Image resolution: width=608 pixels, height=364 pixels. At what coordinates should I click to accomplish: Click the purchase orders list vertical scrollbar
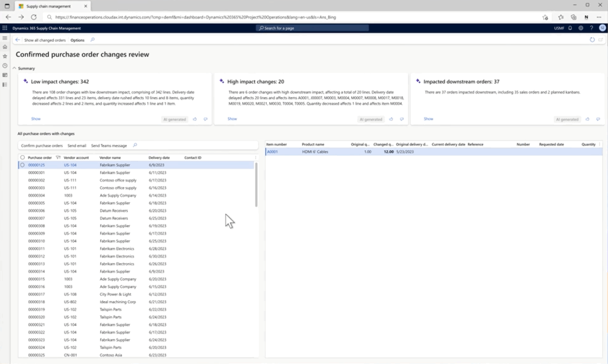pos(256,185)
